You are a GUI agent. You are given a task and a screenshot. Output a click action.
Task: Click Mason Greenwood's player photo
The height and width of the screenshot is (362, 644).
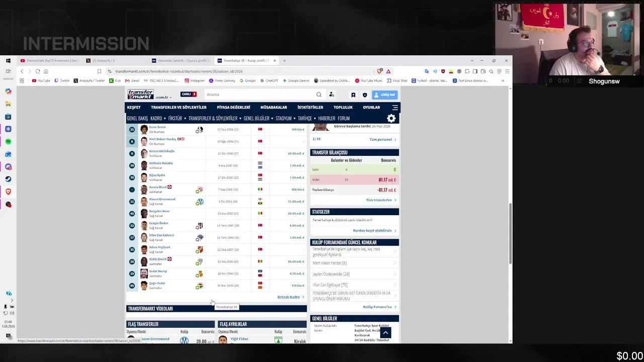pyautogui.click(x=144, y=202)
